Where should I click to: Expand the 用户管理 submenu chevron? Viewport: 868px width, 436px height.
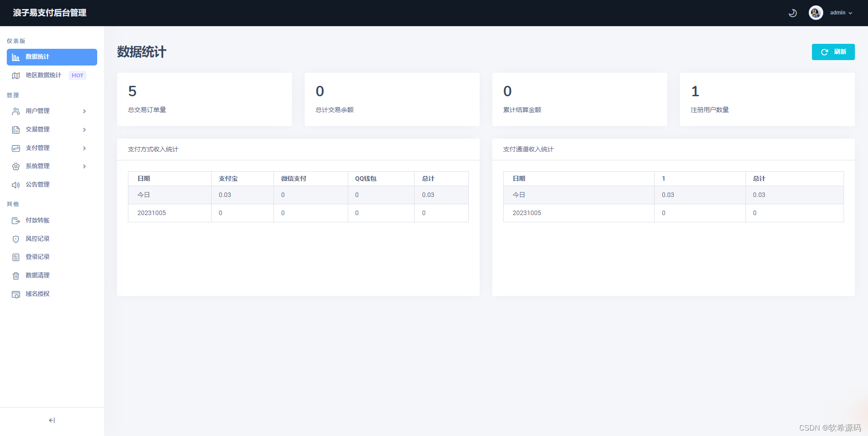[85, 111]
